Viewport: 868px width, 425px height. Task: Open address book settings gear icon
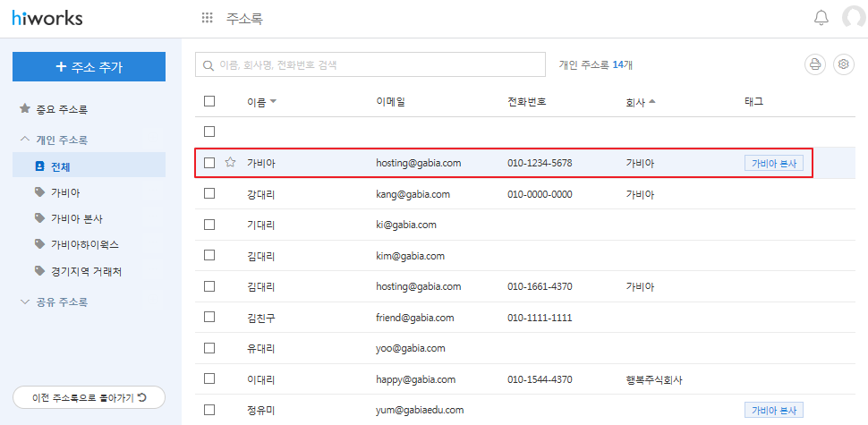(x=843, y=64)
